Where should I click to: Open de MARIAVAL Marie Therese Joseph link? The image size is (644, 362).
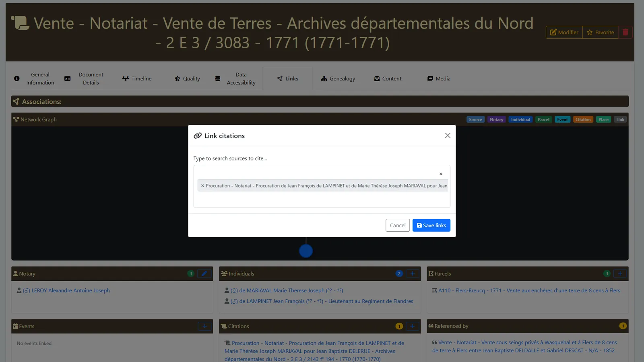coord(287,290)
